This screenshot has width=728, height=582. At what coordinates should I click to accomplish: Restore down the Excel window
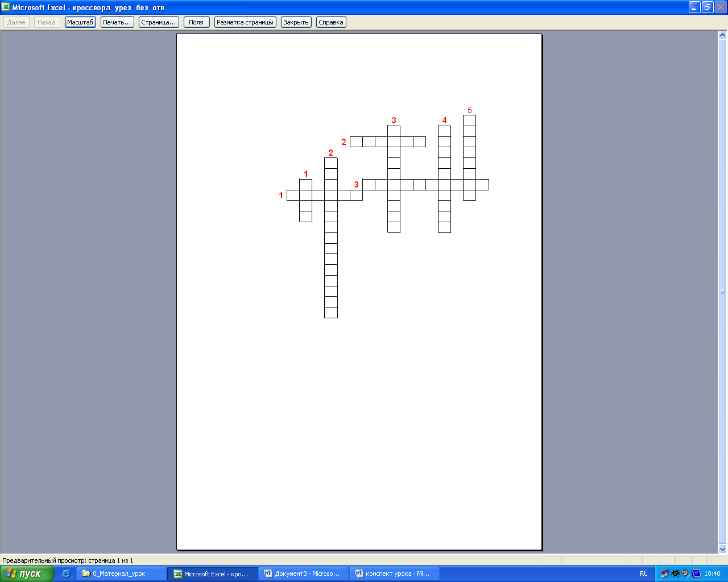click(x=708, y=7)
